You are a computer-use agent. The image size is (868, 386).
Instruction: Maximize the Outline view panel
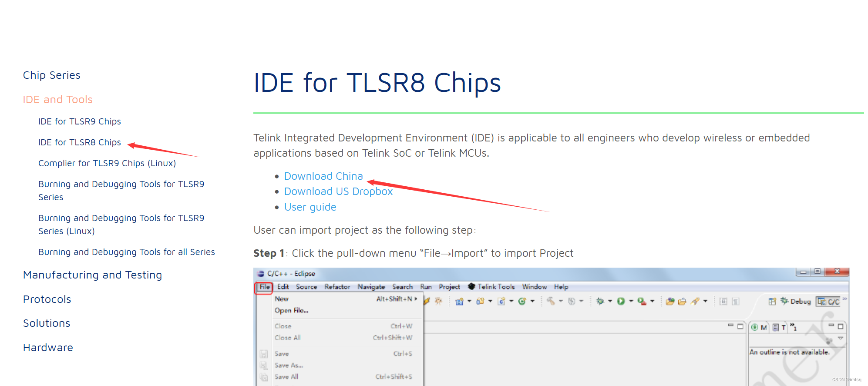point(841,326)
